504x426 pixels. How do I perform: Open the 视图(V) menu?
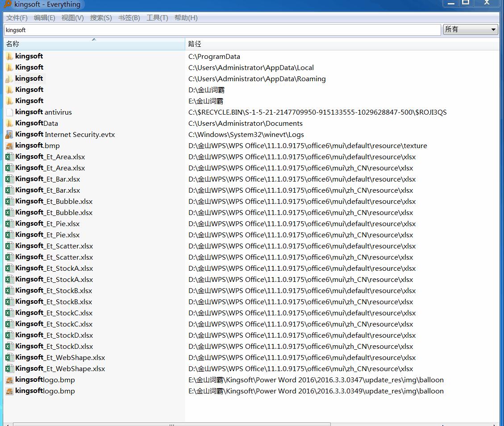(72, 18)
